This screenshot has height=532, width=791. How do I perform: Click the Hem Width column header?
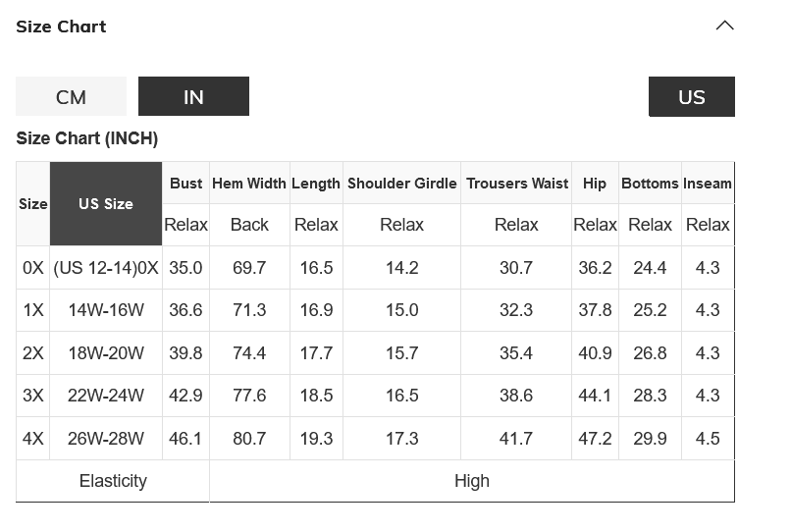(x=249, y=184)
